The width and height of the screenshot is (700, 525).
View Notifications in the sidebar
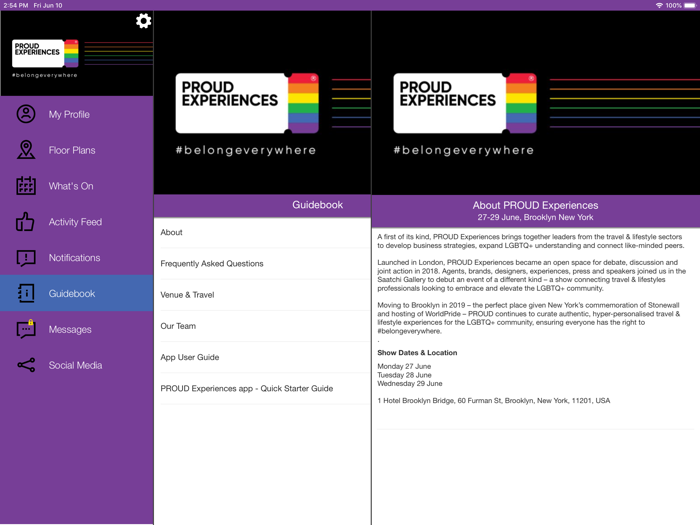[77, 258]
